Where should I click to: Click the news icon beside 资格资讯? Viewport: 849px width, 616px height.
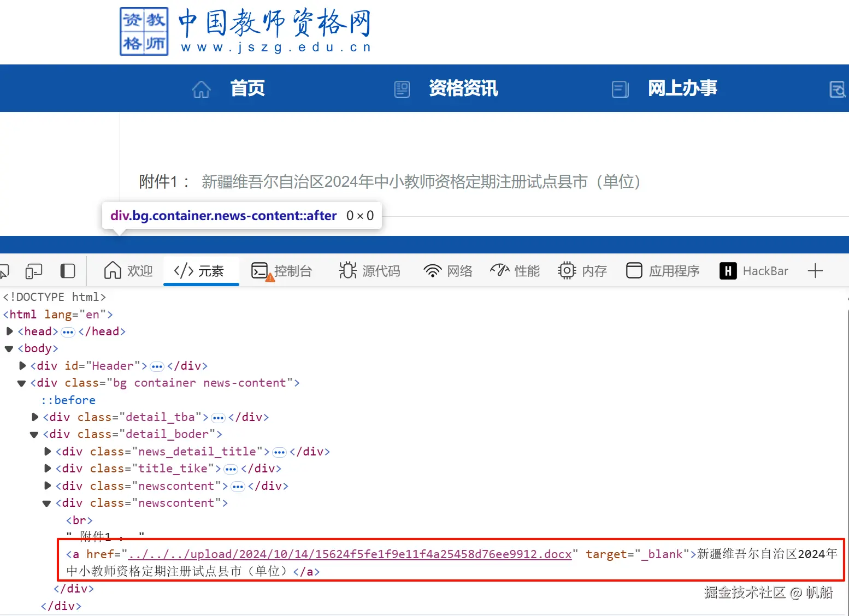402,88
